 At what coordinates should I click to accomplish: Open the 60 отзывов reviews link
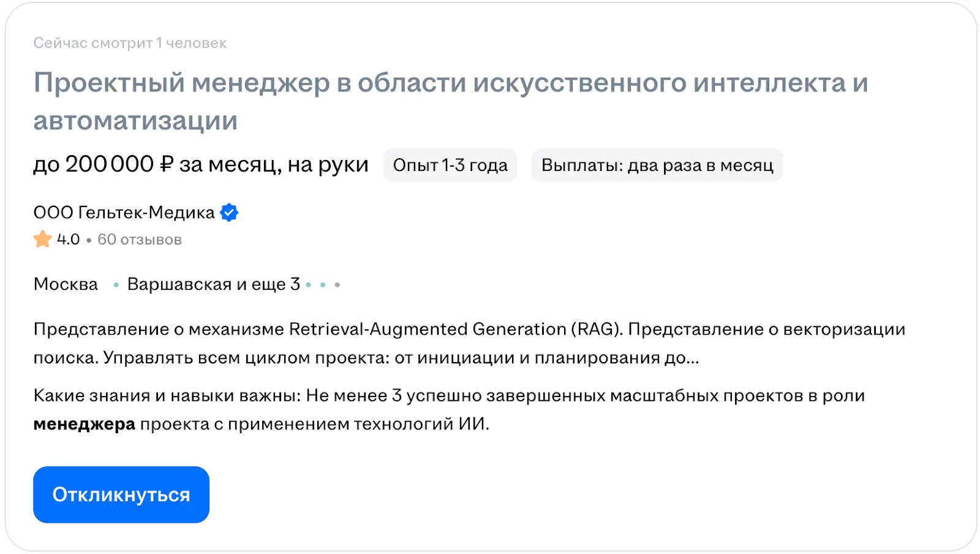[140, 240]
